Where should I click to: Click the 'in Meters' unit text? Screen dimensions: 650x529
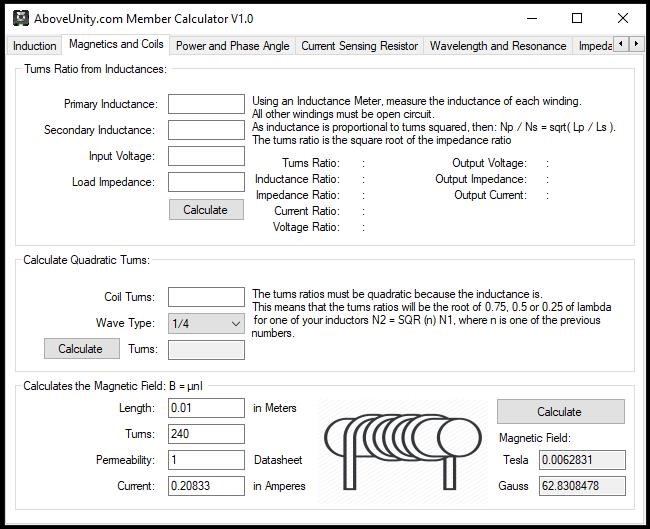click(x=274, y=408)
